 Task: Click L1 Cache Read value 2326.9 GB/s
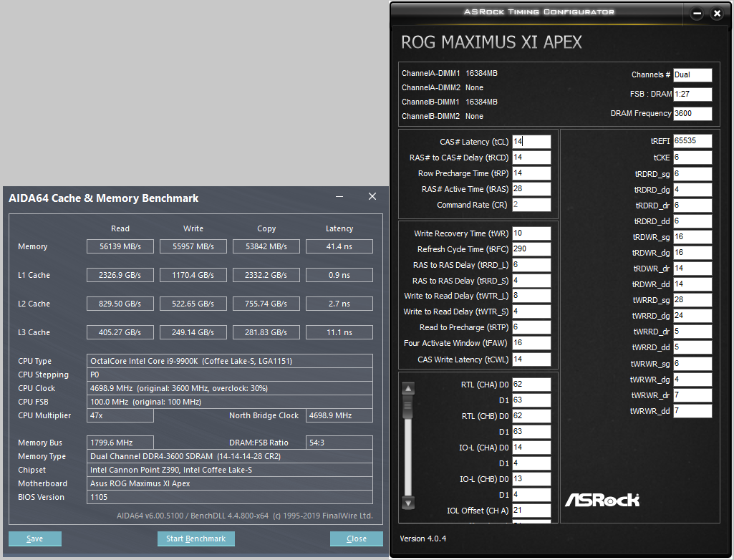(x=120, y=275)
